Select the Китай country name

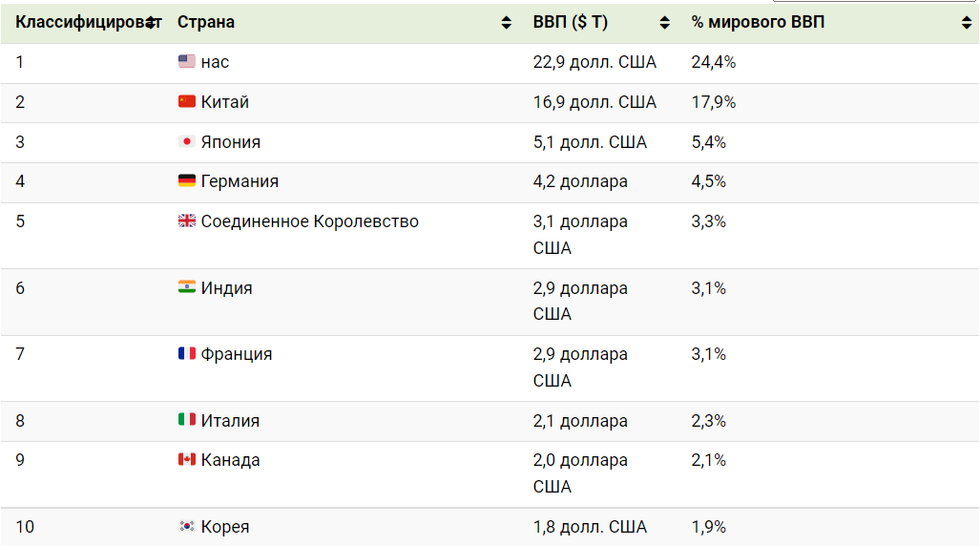point(225,102)
